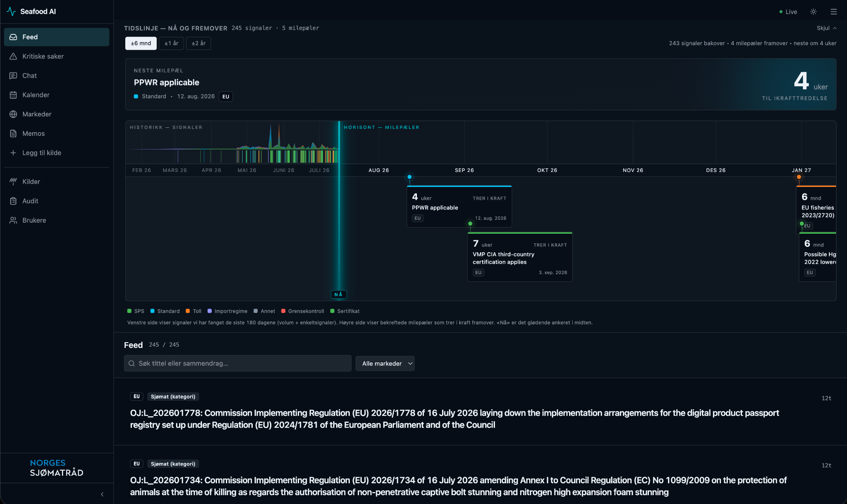Image resolution: width=847 pixels, height=504 pixels.
Task: Click the NESTE MILEPÆL PPWR applicable banner
Action: pos(481,84)
